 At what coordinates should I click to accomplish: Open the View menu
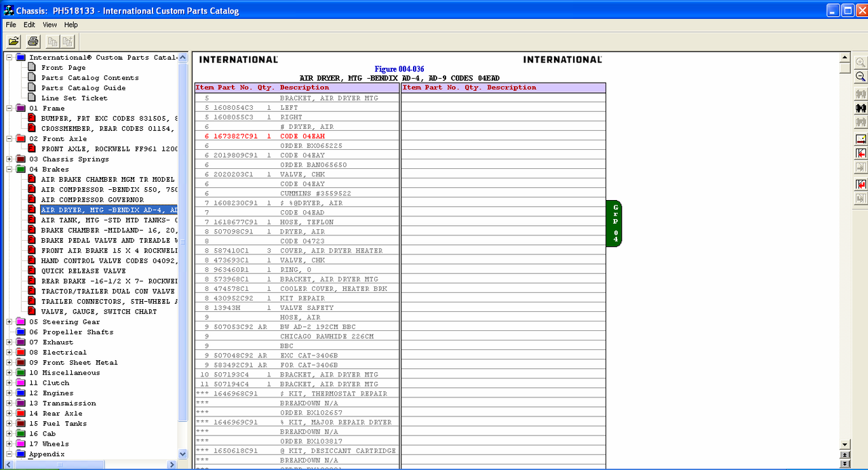click(x=50, y=24)
